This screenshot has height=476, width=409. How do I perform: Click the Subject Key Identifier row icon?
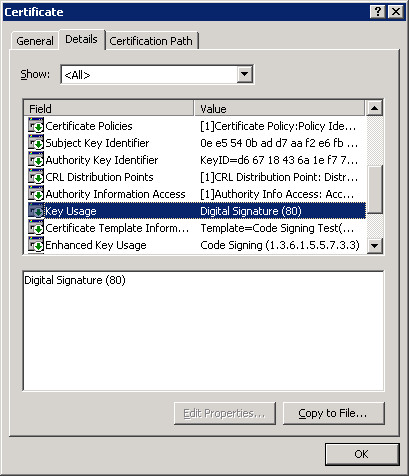(36, 143)
